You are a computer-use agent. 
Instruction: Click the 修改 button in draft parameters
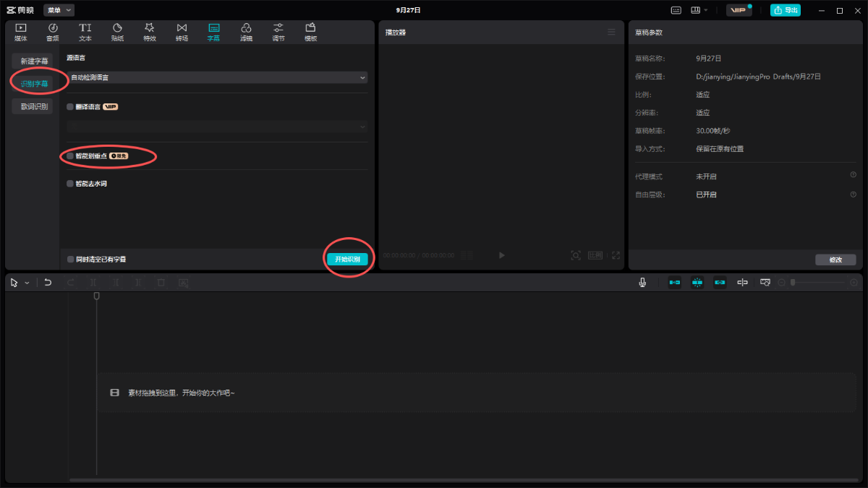tap(835, 260)
